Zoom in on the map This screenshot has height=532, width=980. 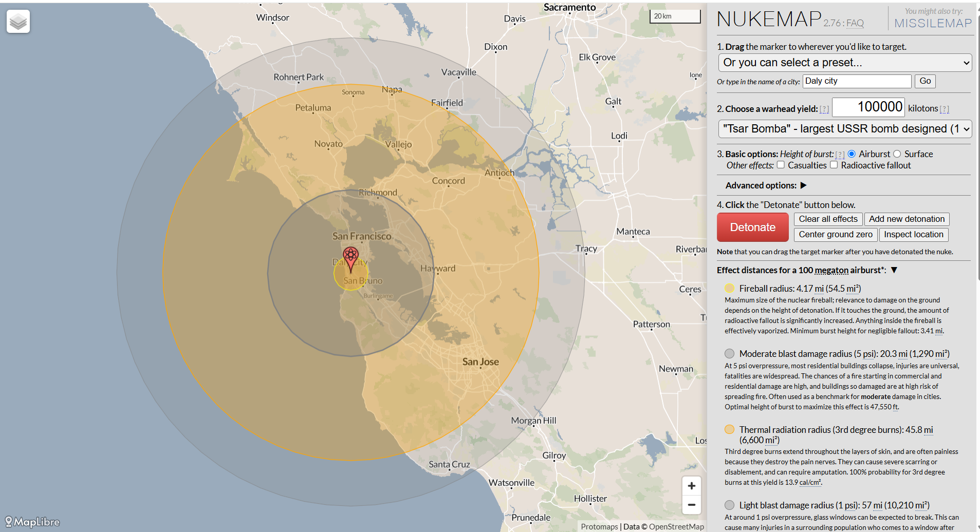click(x=692, y=486)
